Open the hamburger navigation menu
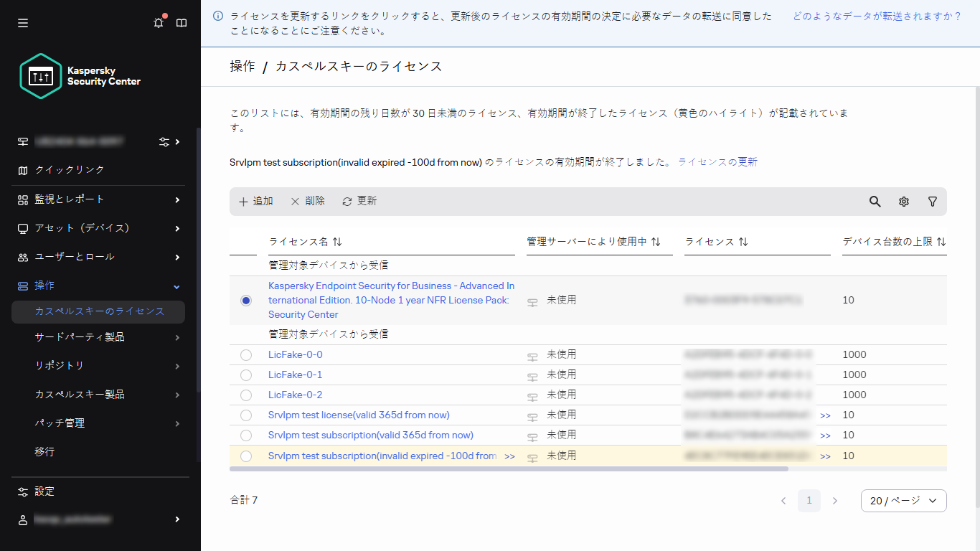This screenshot has height=551, width=980. 22,22
